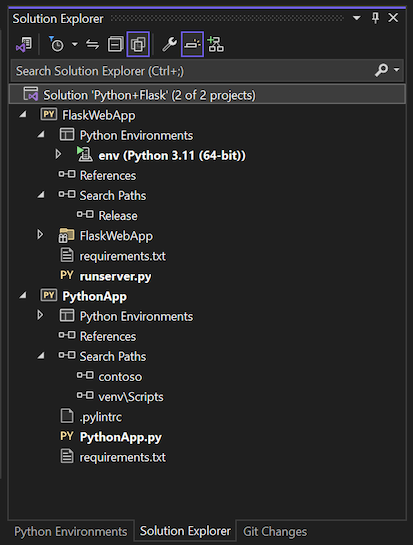Switch to the Git Changes tab
Viewport: 413px width, 545px height.
pyautogui.click(x=275, y=531)
